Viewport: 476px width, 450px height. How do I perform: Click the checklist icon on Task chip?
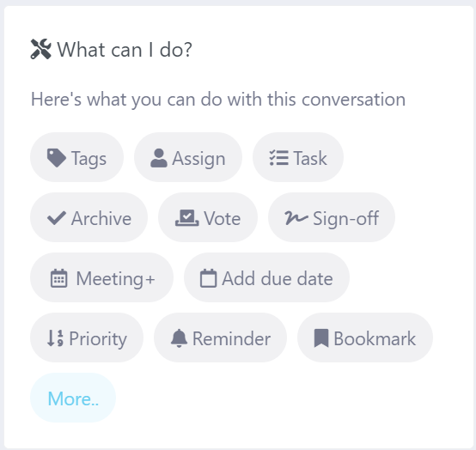278,158
